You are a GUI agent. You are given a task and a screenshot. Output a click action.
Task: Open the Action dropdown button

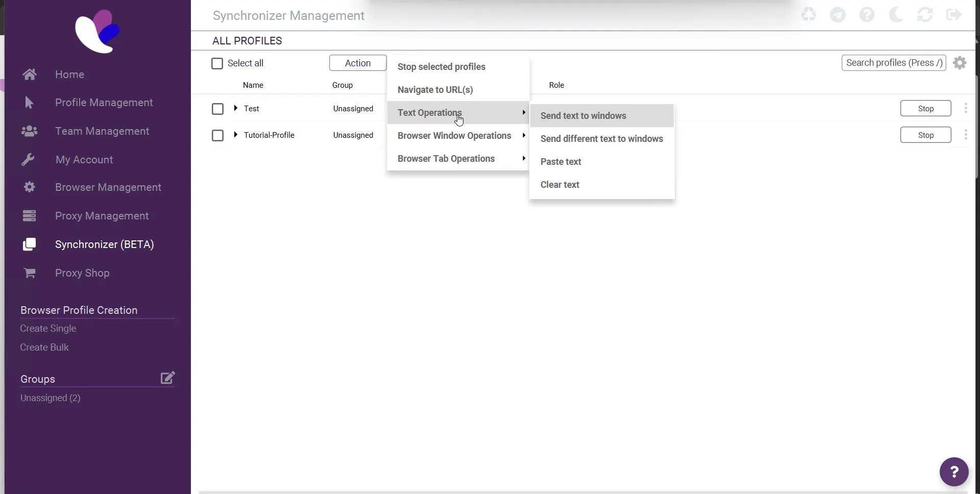tap(358, 63)
